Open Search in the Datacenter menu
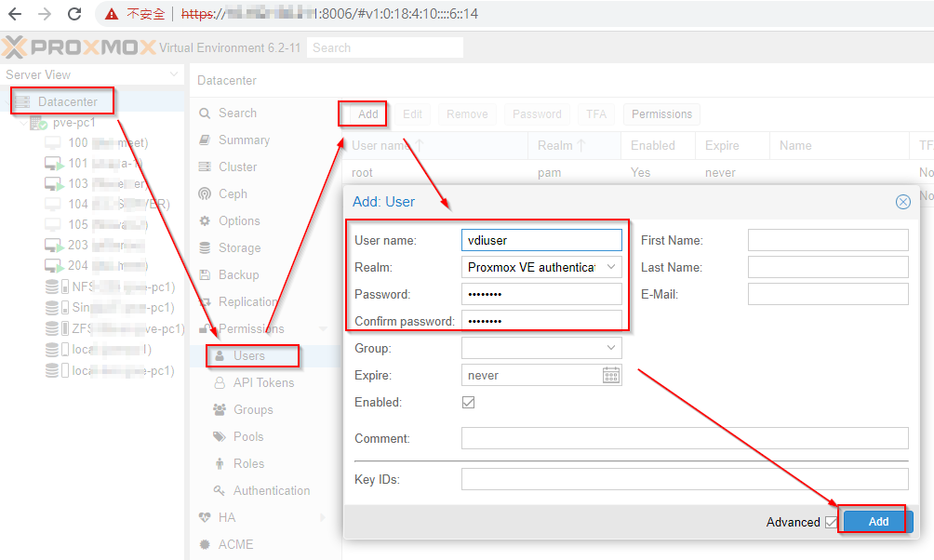This screenshot has height=560, width=934. click(x=237, y=113)
